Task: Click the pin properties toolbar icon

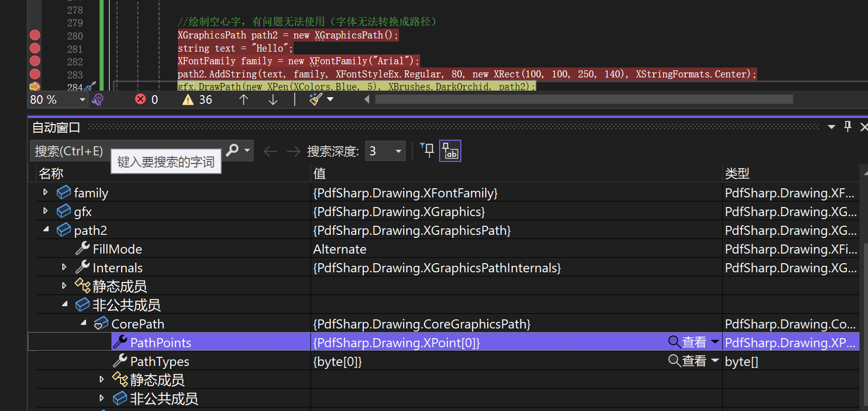Action: click(427, 150)
